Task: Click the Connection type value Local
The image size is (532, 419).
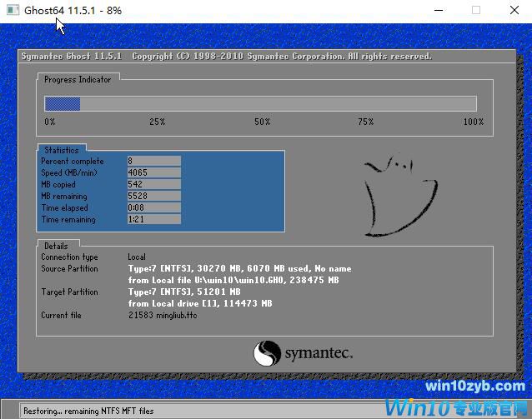Action: [x=137, y=257]
